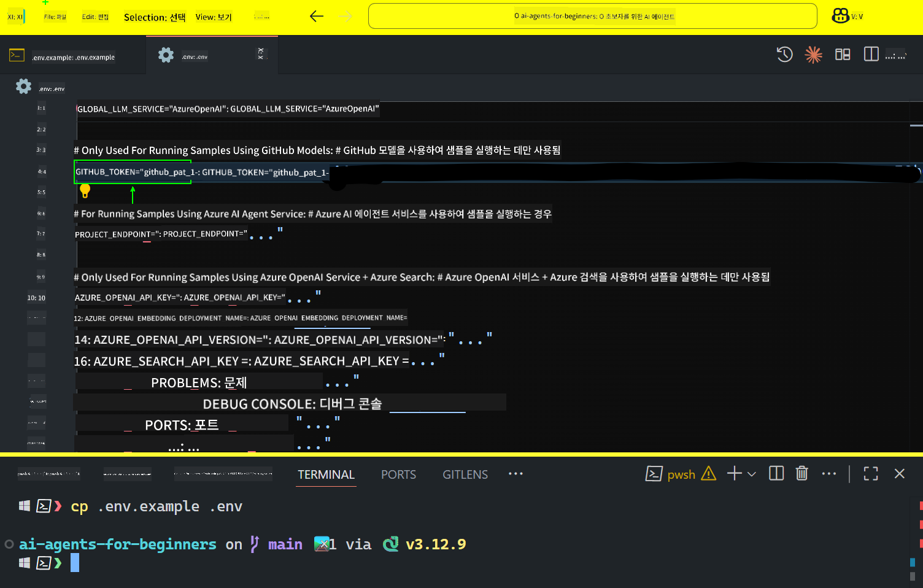The width and height of the screenshot is (923, 588).
Task: Split the terminal pane
Action: (776, 474)
